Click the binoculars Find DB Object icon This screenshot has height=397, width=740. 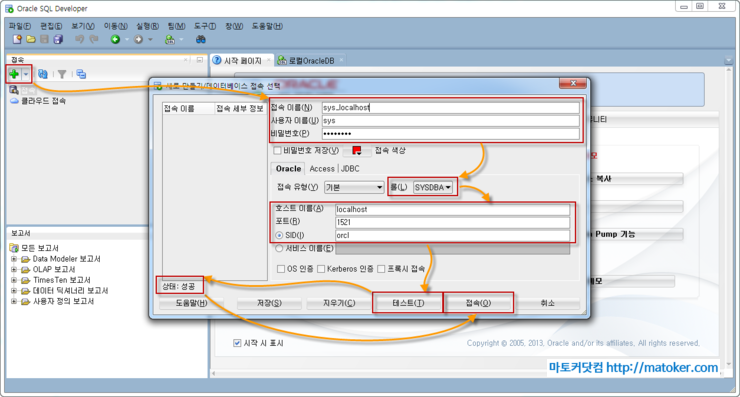(201, 40)
